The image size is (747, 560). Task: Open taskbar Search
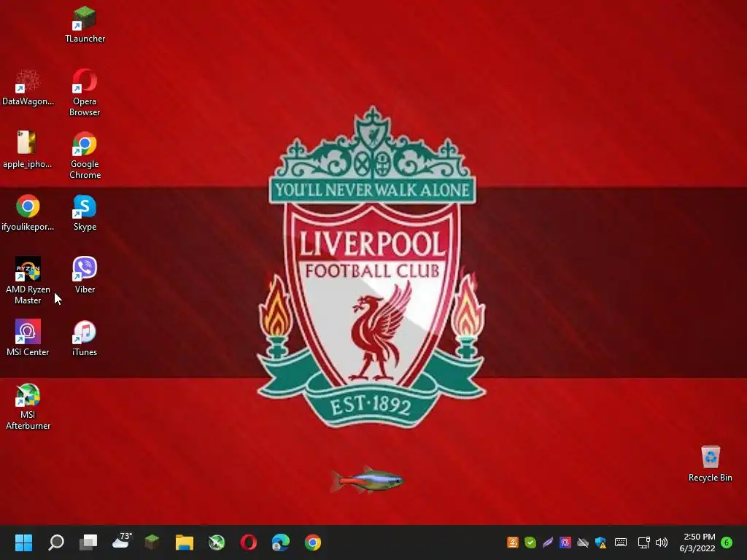coord(56,542)
